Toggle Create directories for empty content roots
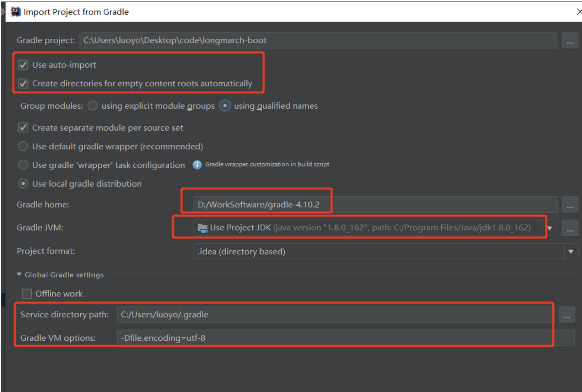 tap(23, 83)
